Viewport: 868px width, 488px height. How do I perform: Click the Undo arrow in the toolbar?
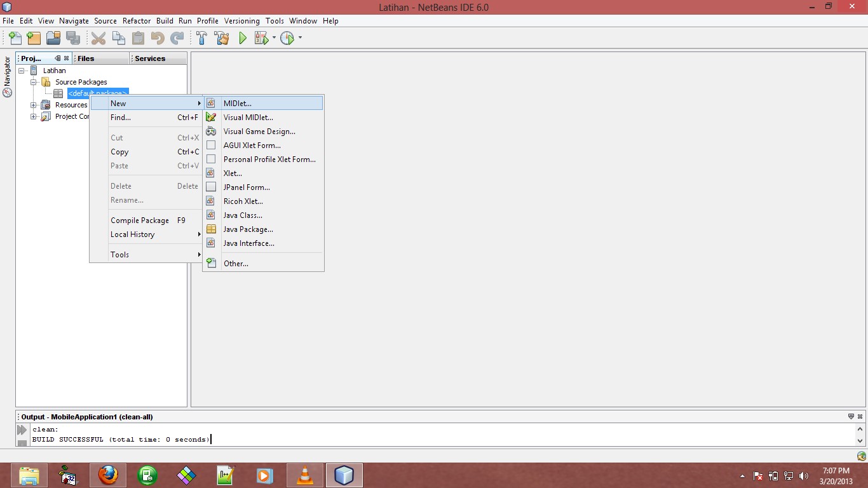coord(158,38)
